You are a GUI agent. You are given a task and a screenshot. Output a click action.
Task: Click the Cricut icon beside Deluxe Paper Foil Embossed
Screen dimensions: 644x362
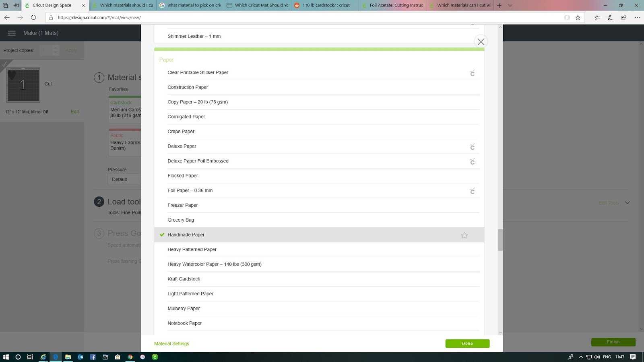point(472,161)
